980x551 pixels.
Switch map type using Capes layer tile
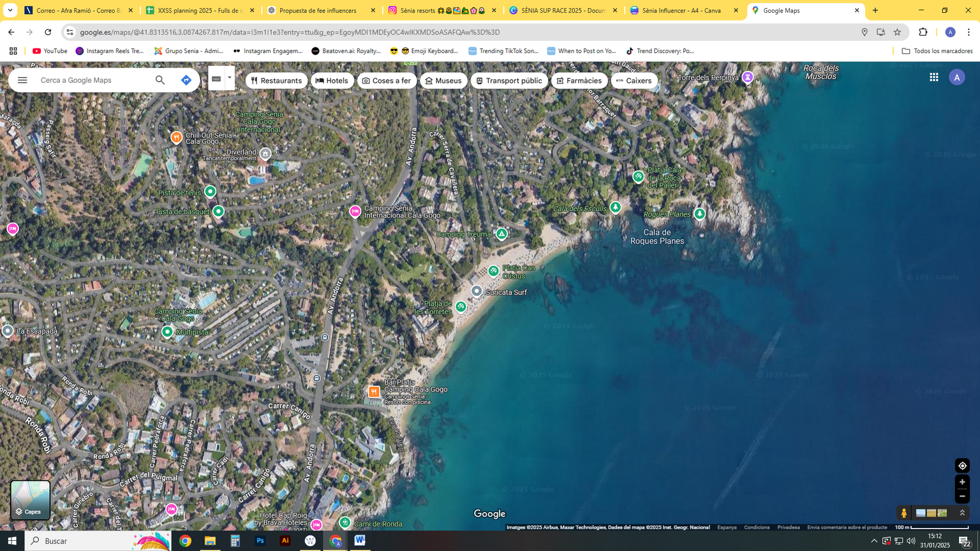[x=30, y=500]
